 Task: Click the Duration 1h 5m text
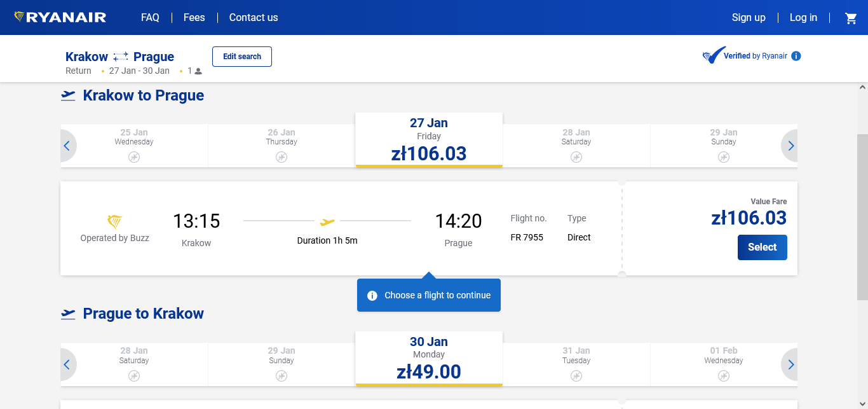tap(327, 240)
